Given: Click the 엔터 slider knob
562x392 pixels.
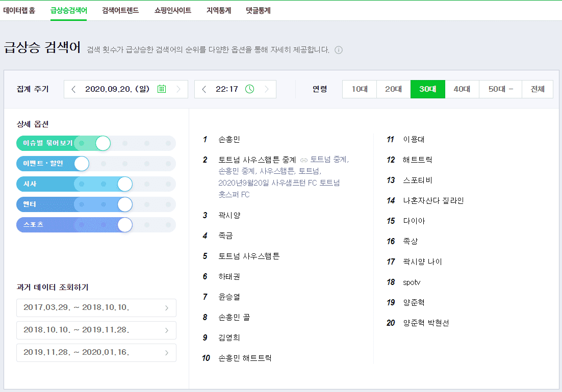Looking at the screenshot, I should point(125,204).
